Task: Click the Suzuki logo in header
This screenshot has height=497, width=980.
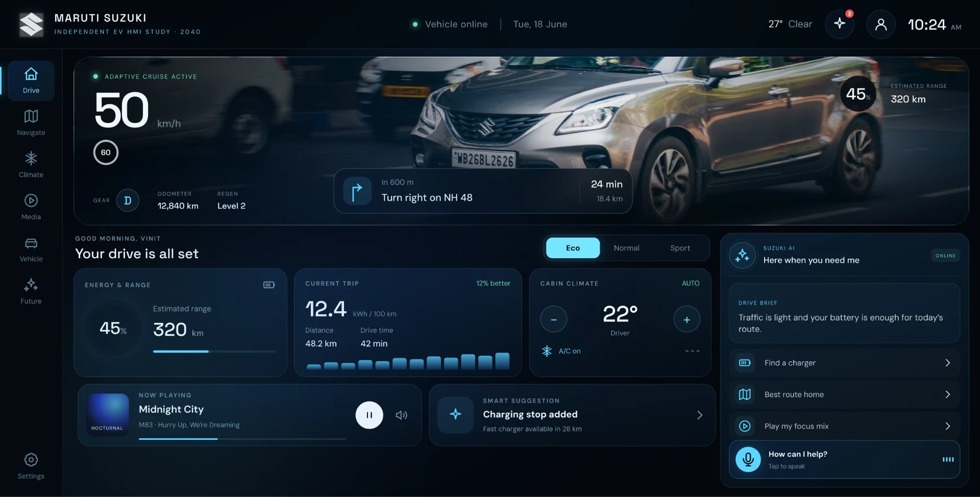Action: (x=31, y=24)
